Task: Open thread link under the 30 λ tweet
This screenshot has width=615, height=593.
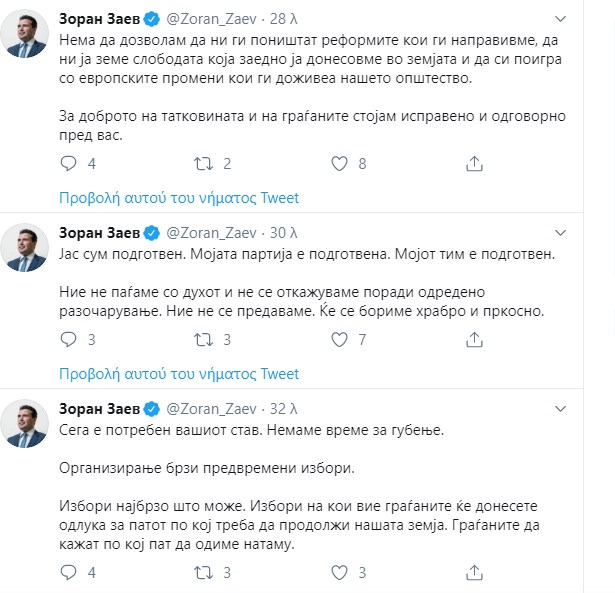Action: click(x=179, y=374)
